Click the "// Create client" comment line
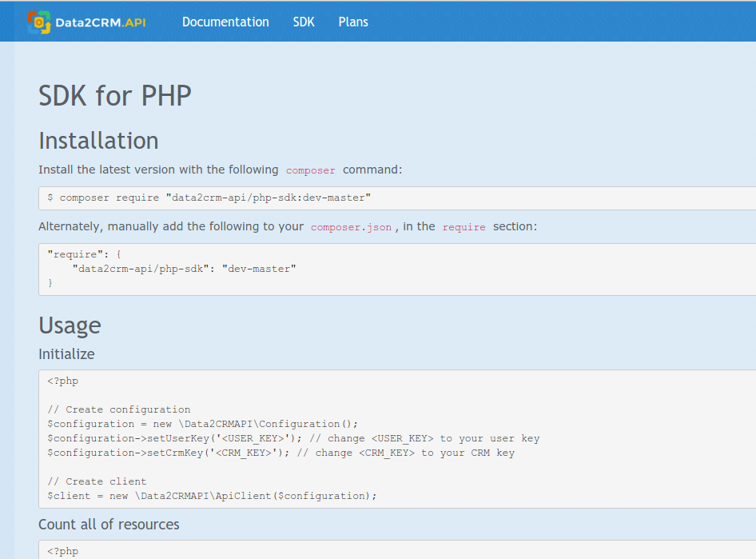This screenshot has height=559, width=756. pos(97,481)
